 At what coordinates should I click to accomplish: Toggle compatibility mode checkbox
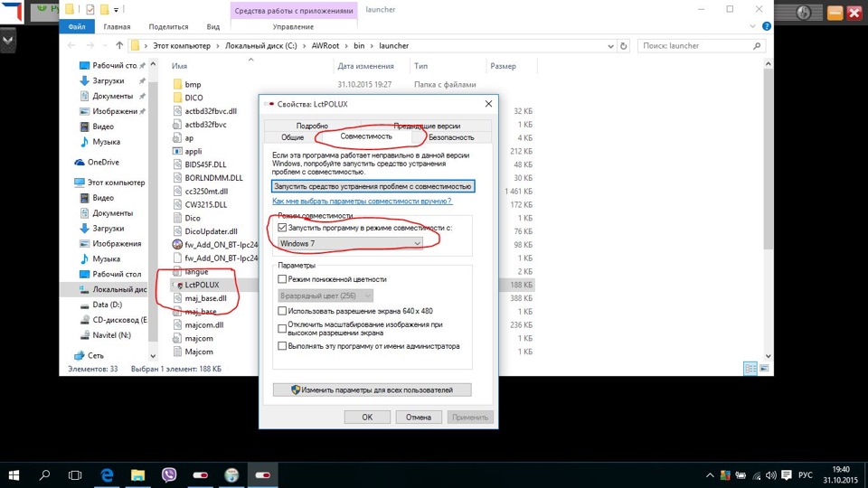[282, 228]
